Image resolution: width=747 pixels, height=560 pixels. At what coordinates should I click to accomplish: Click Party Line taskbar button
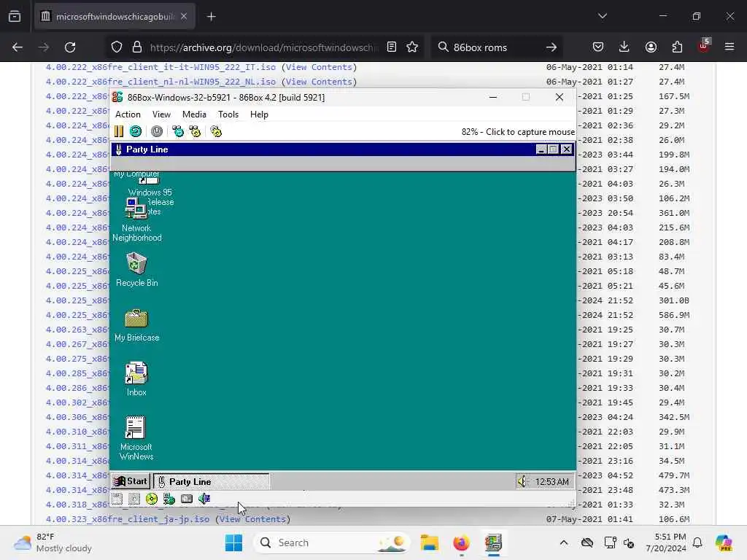pyautogui.click(x=211, y=481)
